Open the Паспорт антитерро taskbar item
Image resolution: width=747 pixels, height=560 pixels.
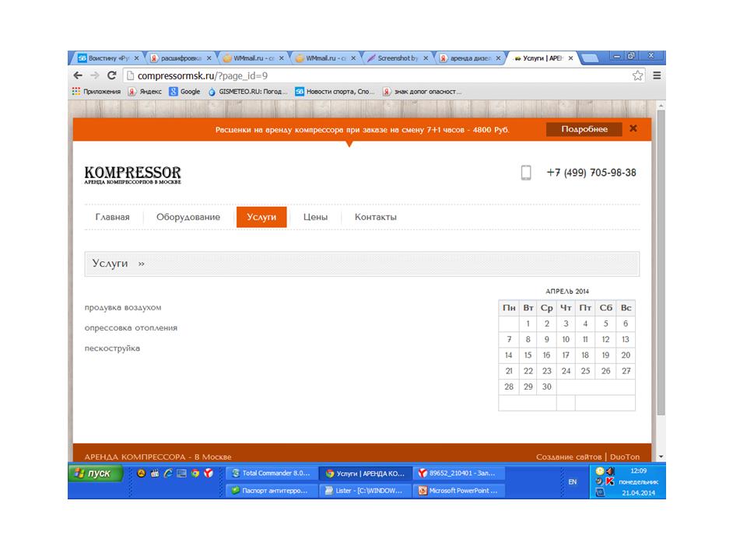pos(271,491)
